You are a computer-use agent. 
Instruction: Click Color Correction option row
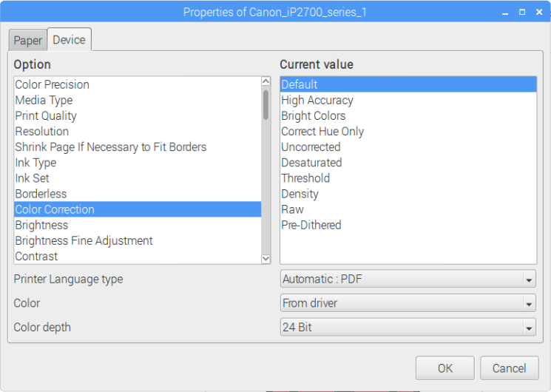click(138, 209)
